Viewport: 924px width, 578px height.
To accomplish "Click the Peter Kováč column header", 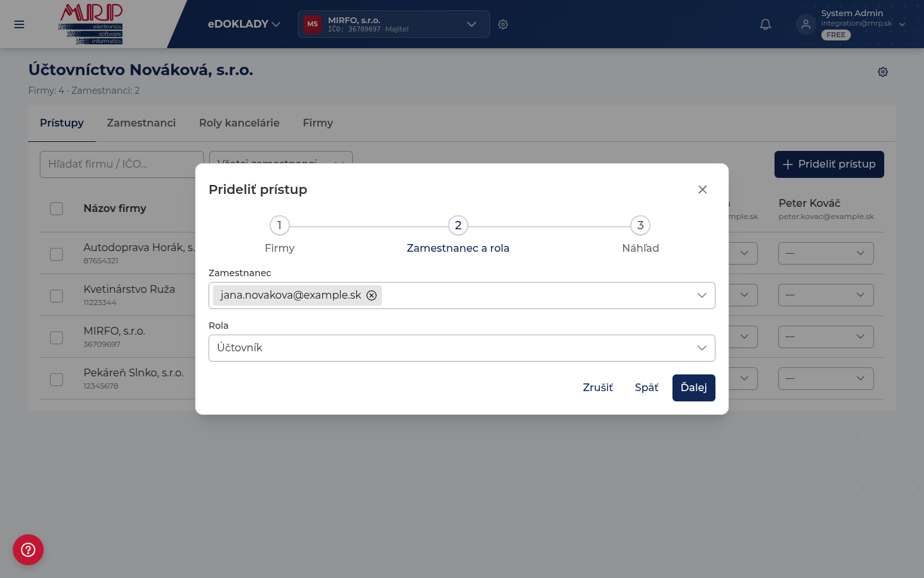I will [826, 209].
